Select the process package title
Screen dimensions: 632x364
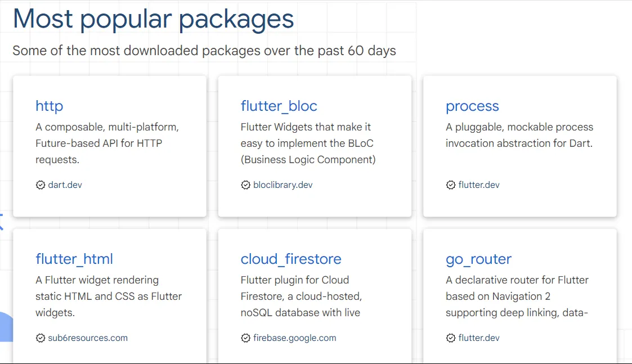[472, 106]
